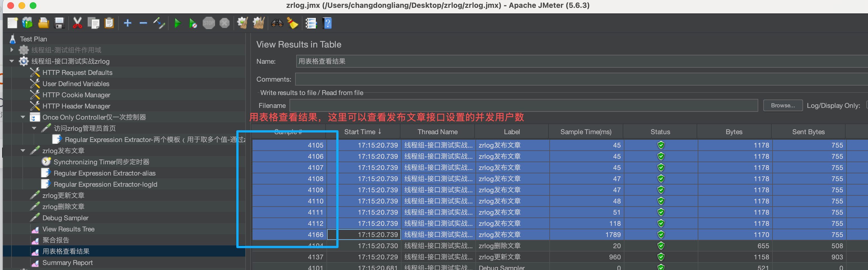Click the zrlog删除文章 label cell in table
Image resolution: width=868 pixels, height=270 pixels.
[x=512, y=246]
